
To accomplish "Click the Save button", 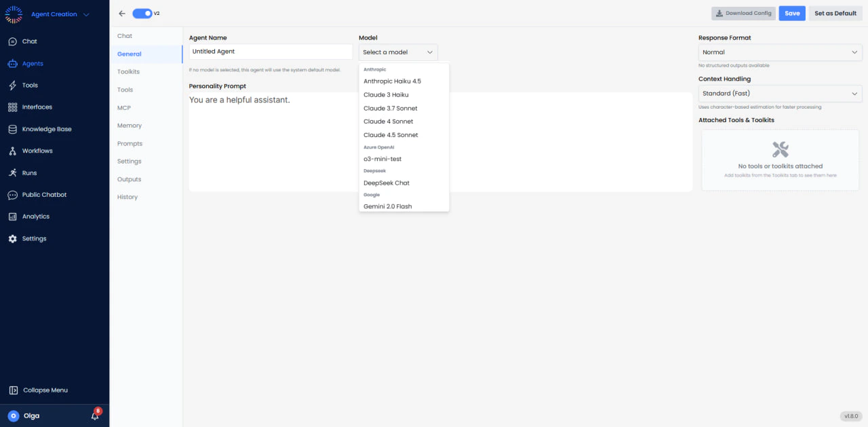I will pos(791,13).
